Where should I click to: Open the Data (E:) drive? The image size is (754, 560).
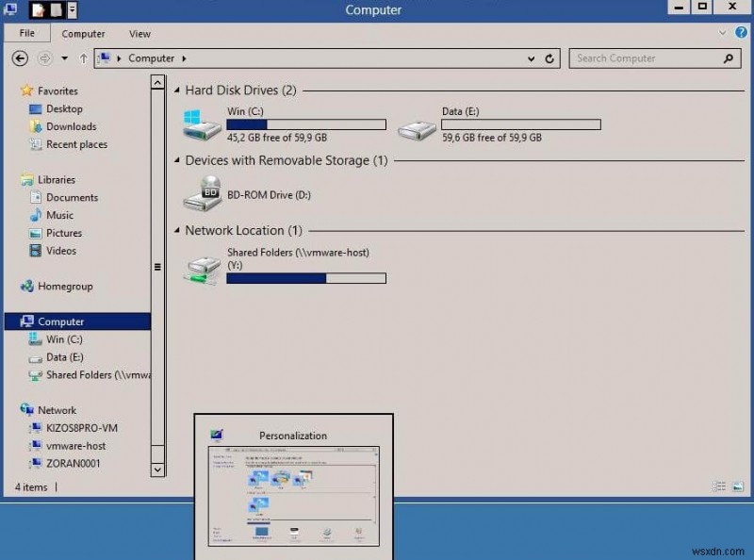pyautogui.click(x=417, y=124)
